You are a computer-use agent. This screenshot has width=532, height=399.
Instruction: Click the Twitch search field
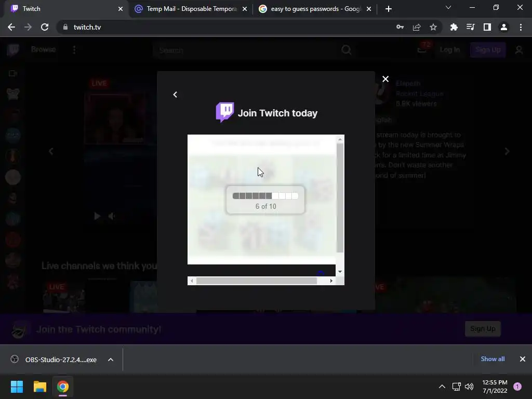pyautogui.click(x=246, y=50)
